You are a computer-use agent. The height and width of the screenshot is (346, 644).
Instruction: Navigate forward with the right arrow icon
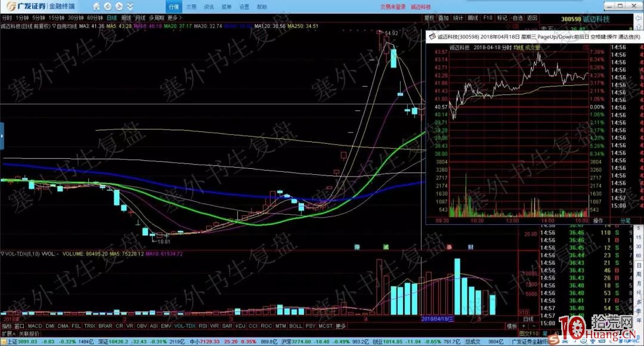point(119,7)
